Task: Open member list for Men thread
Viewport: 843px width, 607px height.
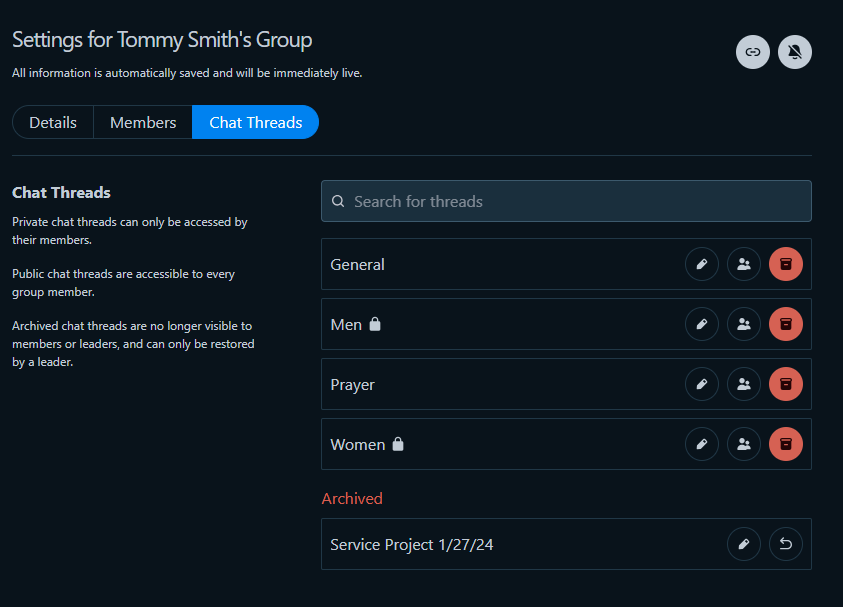Action: [744, 324]
